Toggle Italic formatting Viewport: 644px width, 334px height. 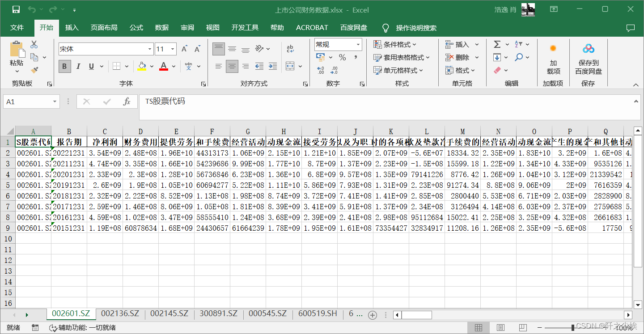pyautogui.click(x=78, y=66)
